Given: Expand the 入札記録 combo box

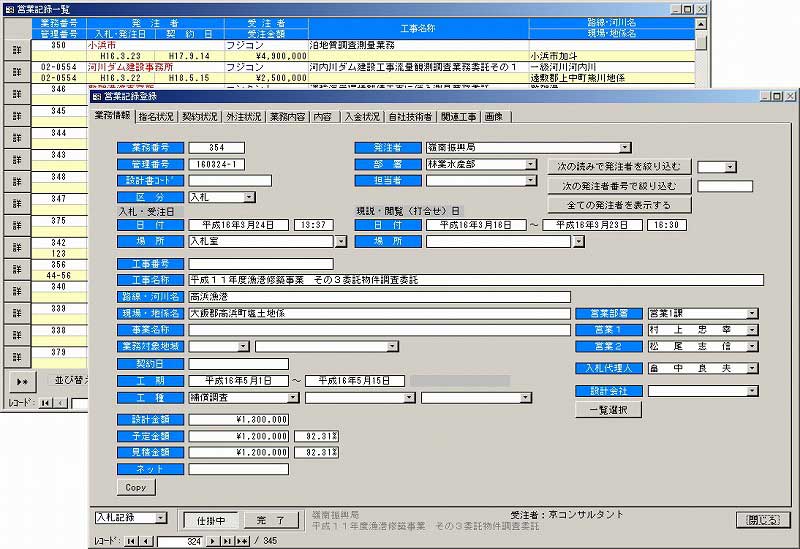Looking at the screenshot, I should click(161, 518).
